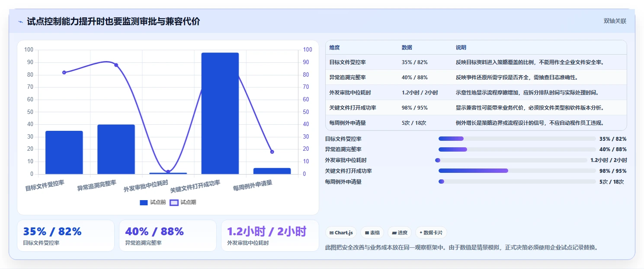The image size is (644, 269).
Task: Click the description starting 示意性地显示流程摩擦
Action: click(527, 93)
